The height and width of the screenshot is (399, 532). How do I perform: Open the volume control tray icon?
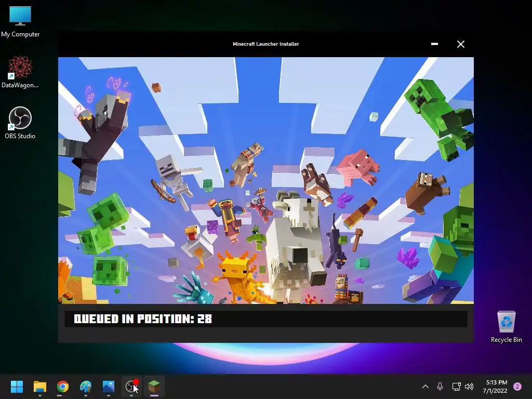[x=469, y=387]
